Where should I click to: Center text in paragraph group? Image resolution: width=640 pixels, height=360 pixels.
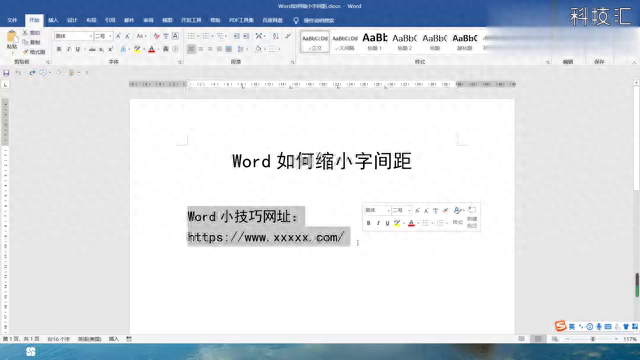(x=200, y=49)
